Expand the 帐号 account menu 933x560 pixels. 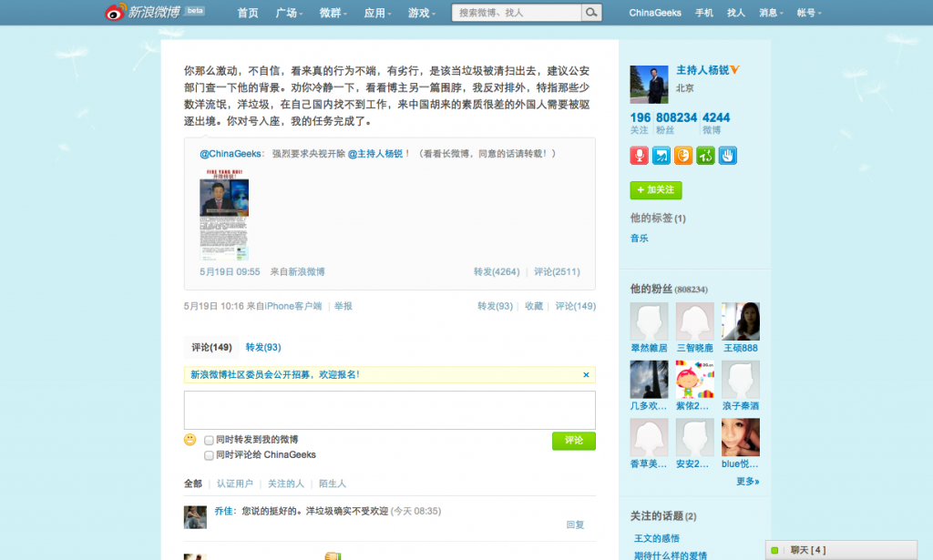809,13
